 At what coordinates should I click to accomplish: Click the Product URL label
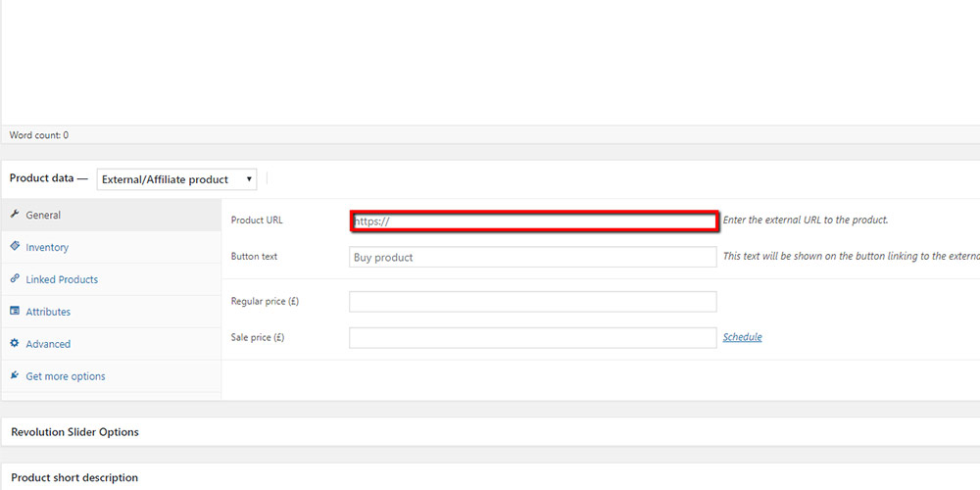tap(257, 220)
